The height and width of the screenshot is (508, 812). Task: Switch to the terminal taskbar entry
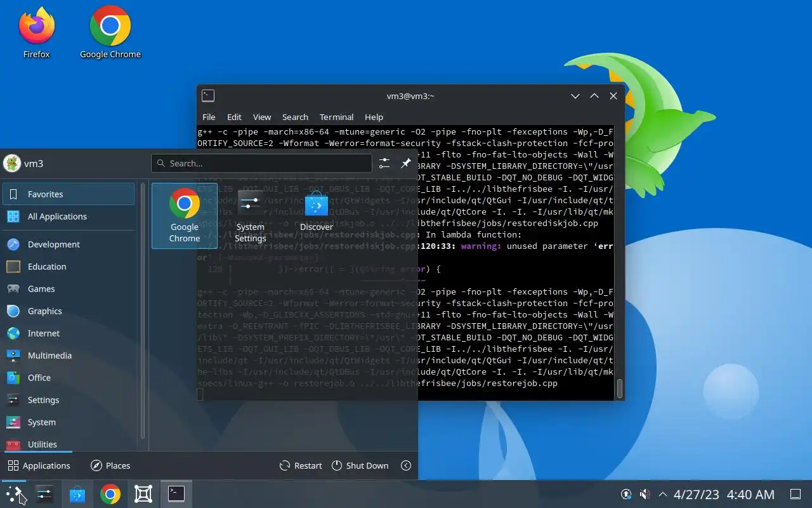point(176,494)
